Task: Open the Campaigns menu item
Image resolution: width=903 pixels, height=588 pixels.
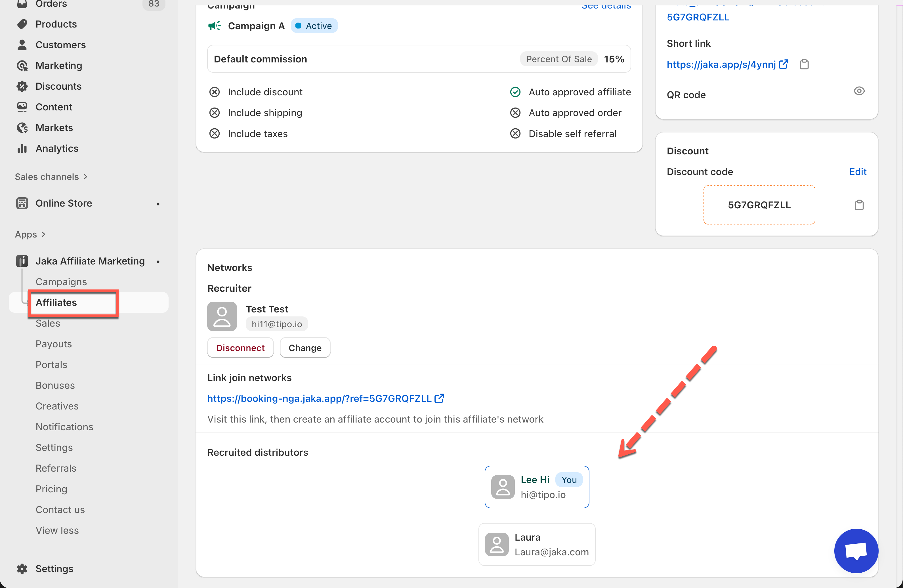Action: pos(61,282)
